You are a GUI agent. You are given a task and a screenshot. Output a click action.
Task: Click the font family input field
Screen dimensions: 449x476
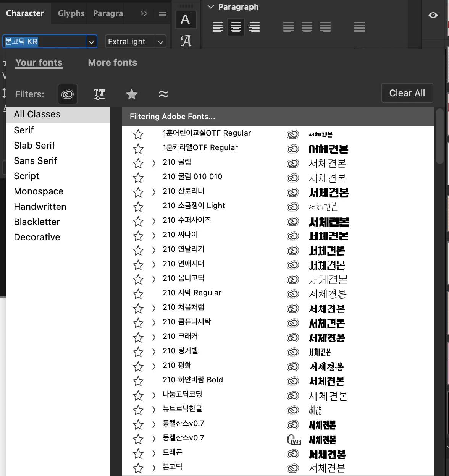[x=44, y=41]
